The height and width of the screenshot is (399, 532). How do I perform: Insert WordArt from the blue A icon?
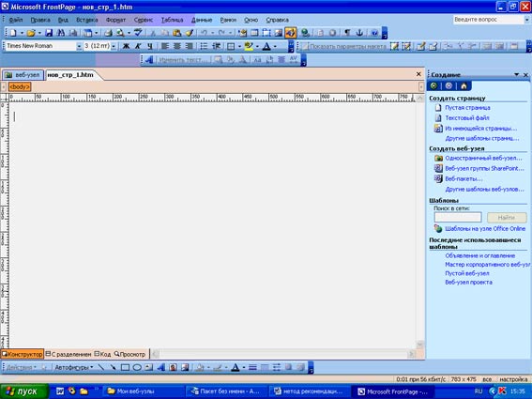tap(149, 60)
